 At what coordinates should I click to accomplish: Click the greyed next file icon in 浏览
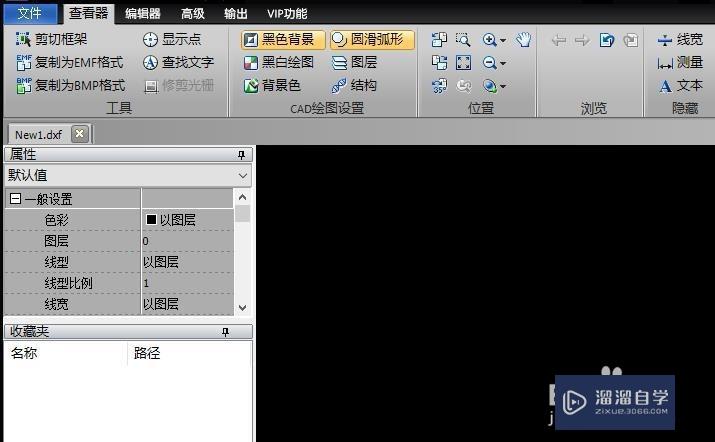631,40
